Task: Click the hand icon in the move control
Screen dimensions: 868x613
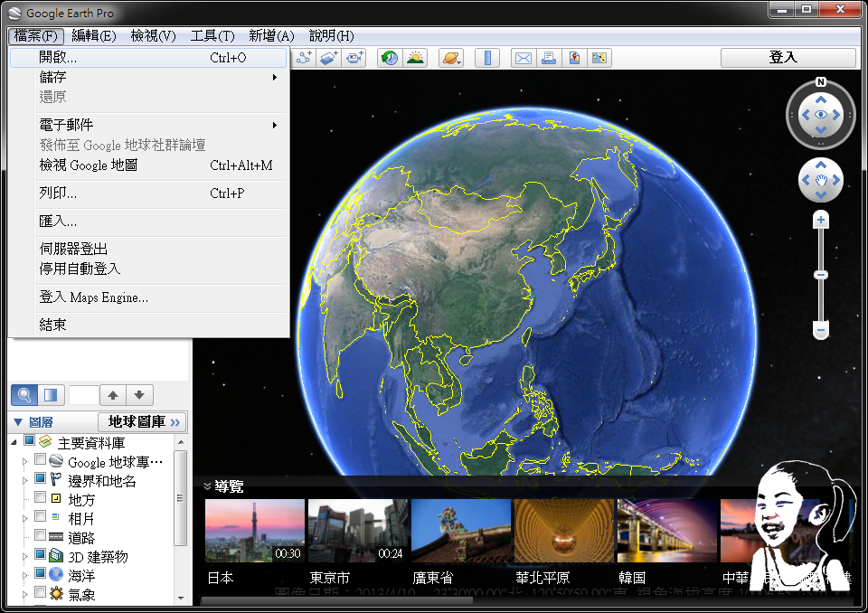Action: [821, 180]
